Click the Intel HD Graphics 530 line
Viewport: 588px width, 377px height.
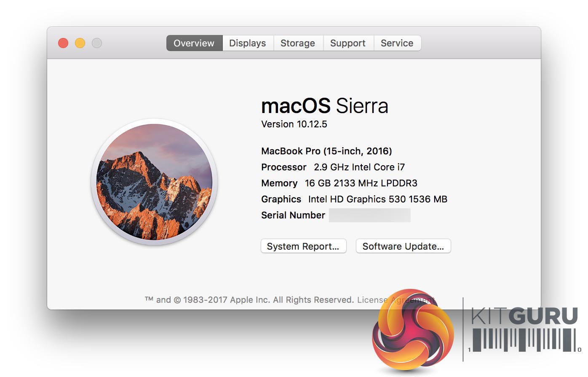click(x=354, y=199)
